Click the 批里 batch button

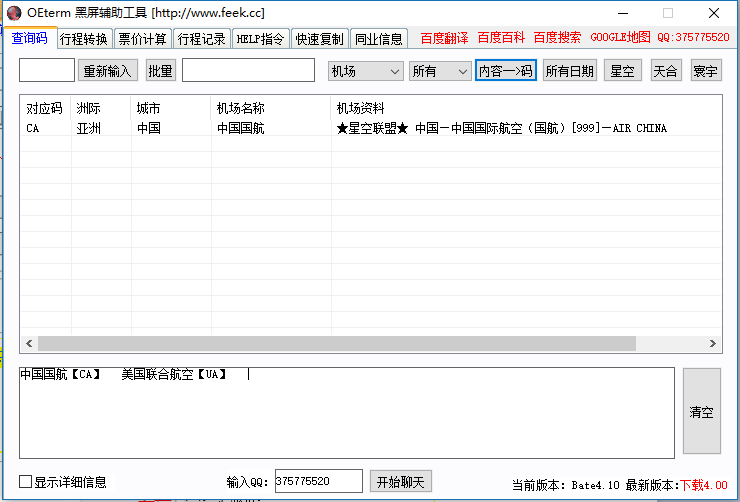(160, 70)
